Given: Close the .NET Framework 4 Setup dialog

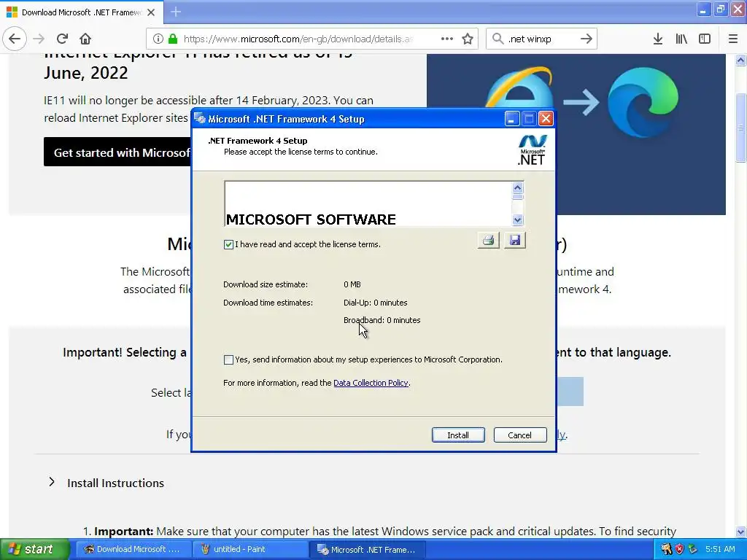Looking at the screenshot, I should click(546, 119).
